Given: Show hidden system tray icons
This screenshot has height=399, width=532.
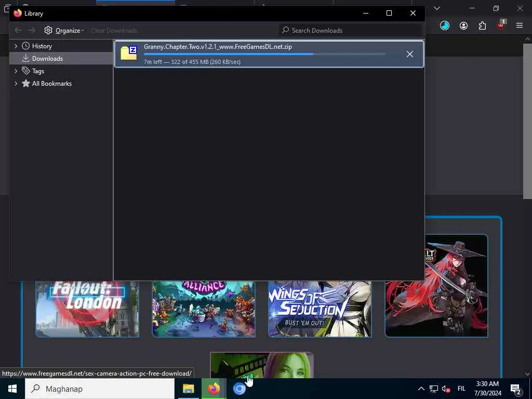Looking at the screenshot, I should (421, 389).
